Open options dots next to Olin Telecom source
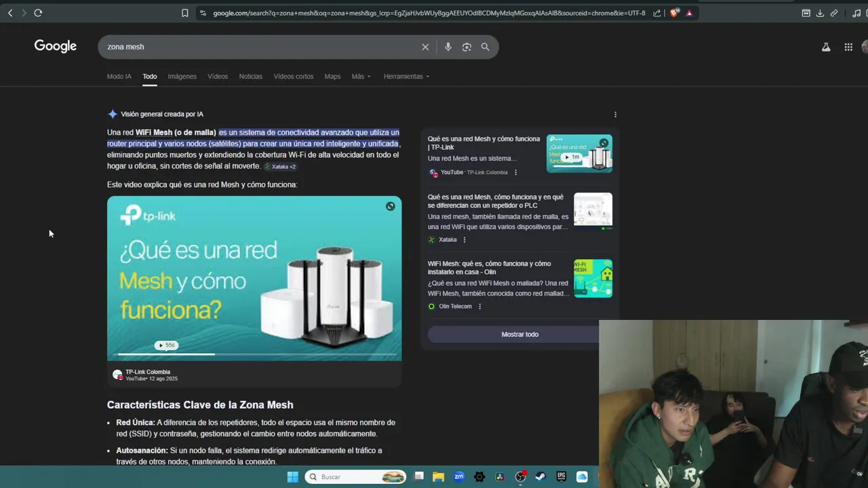 [x=479, y=306]
